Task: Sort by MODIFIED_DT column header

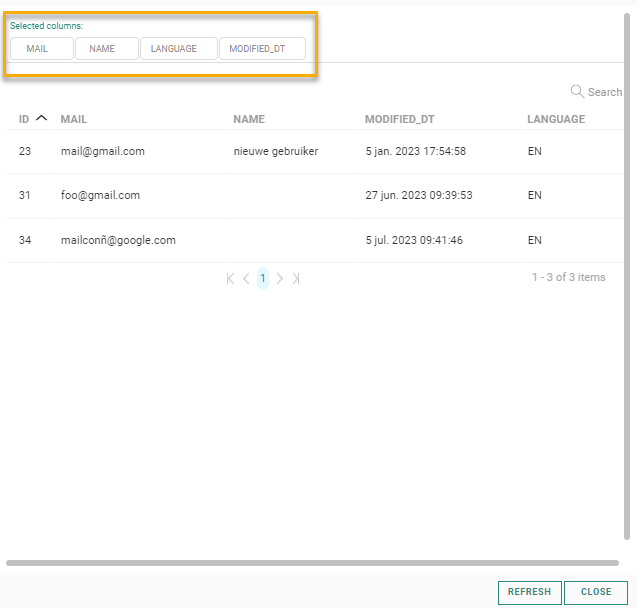Action: click(x=399, y=119)
